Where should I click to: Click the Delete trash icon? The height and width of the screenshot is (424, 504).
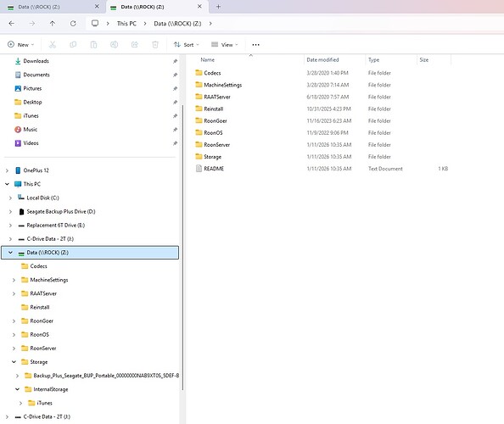coord(155,45)
